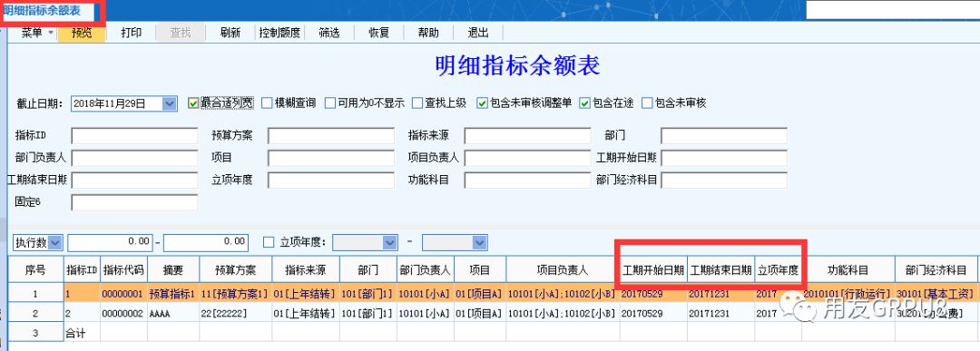
Task: Open the first 立项年度 range dropdown
Action: coord(390,242)
